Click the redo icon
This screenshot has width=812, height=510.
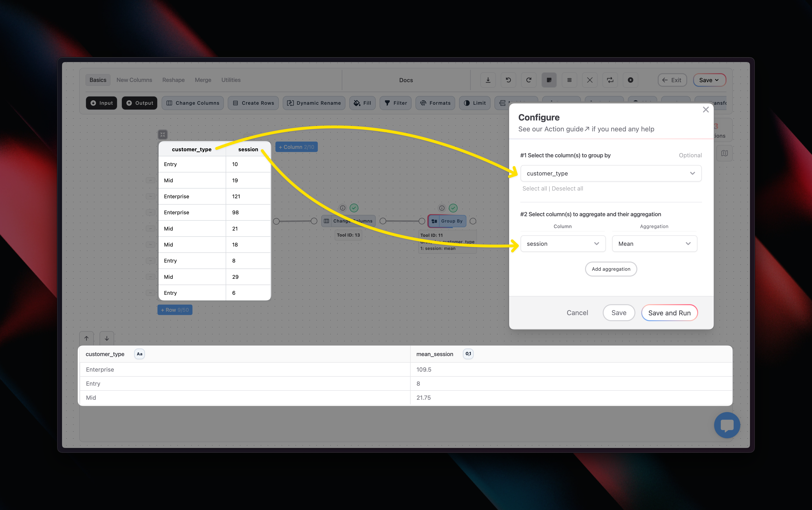point(529,80)
